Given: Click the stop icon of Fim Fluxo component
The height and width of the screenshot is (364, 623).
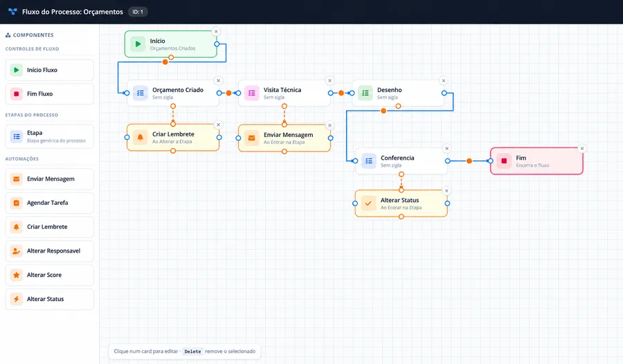Looking at the screenshot, I should 17,94.
